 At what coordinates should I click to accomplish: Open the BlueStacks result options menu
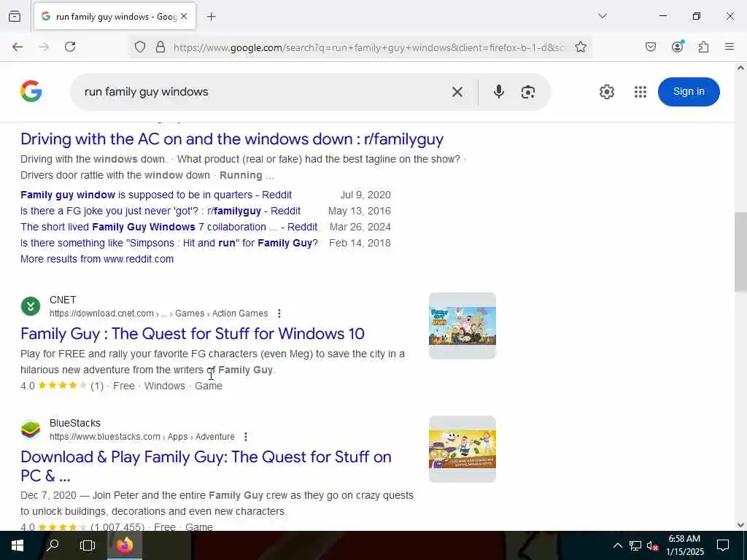[246, 437]
